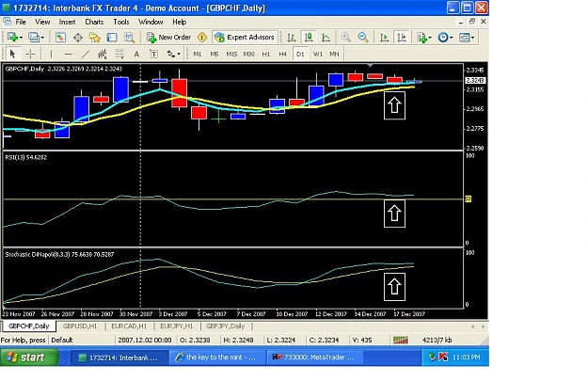Expand the New Chart dropdown arrow

21,38
